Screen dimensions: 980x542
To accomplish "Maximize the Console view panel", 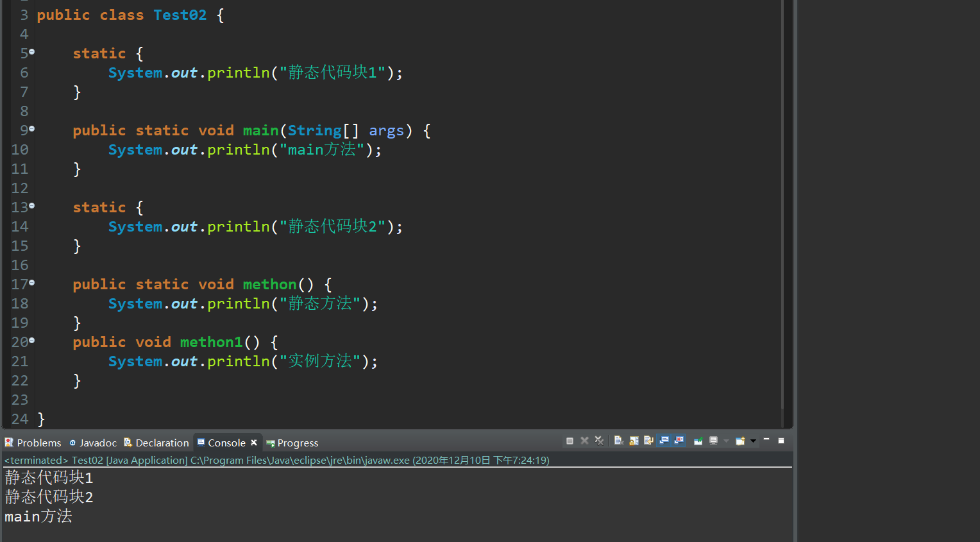I will 781,441.
